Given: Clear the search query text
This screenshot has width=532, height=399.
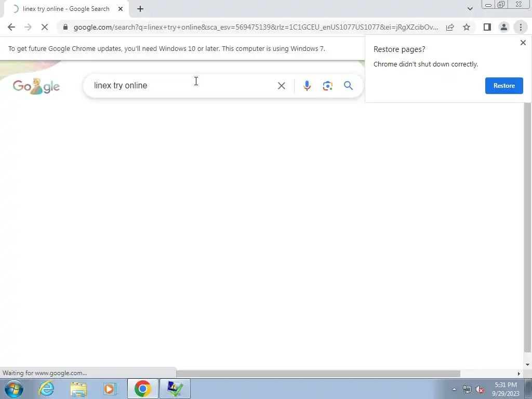Looking at the screenshot, I should [x=281, y=86].
